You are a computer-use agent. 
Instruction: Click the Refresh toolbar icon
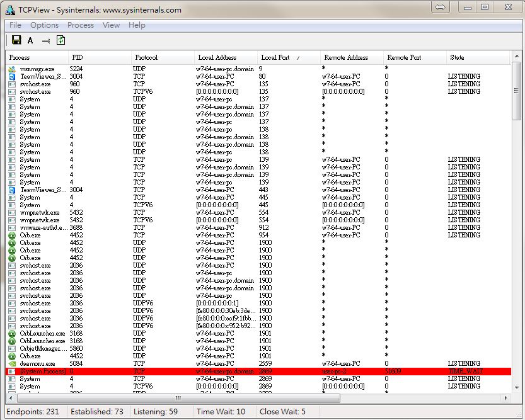click(x=61, y=40)
